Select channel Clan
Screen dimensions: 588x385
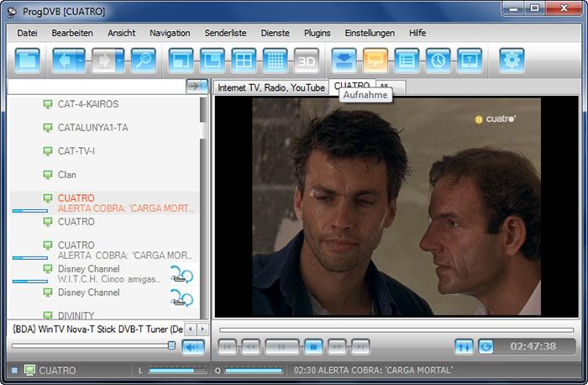[66, 175]
